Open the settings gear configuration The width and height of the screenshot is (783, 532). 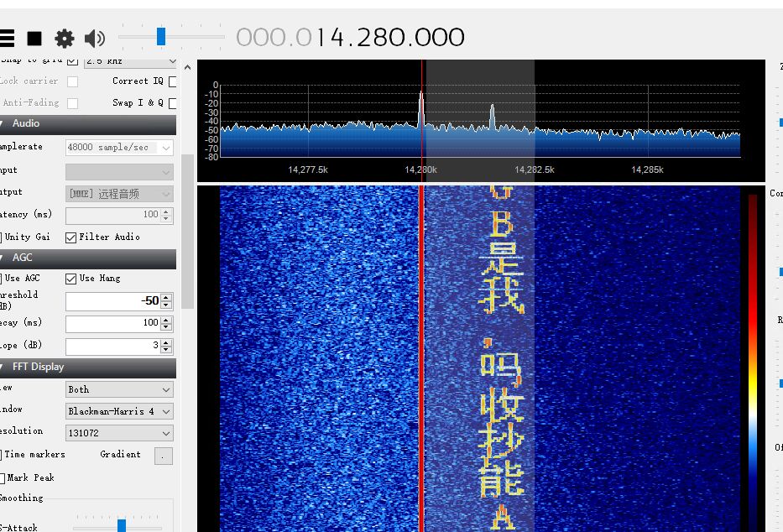[x=65, y=38]
